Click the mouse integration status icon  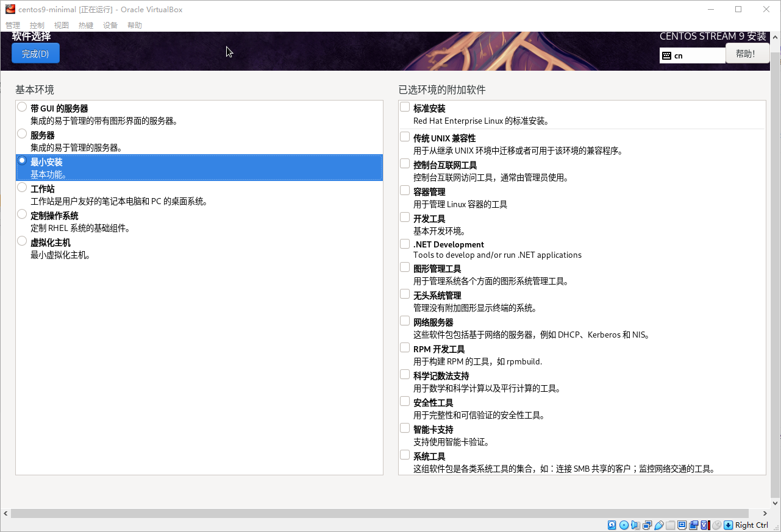[717, 525]
